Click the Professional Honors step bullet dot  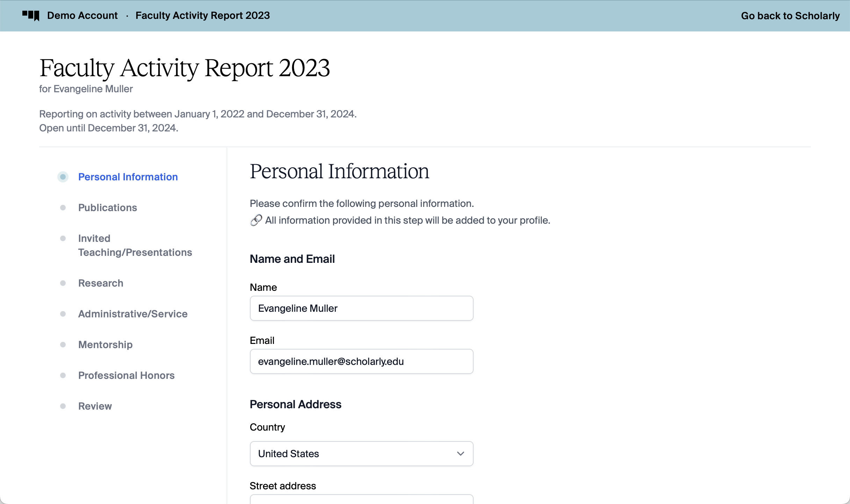tap(63, 375)
